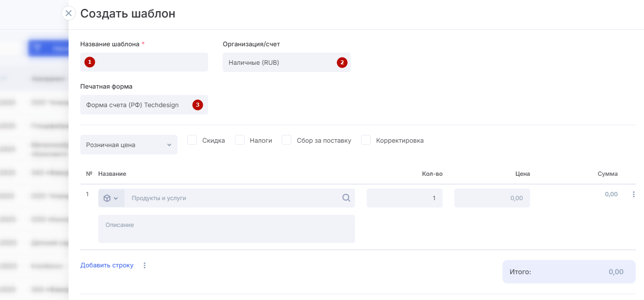Image resolution: width=644 pixels, height=300 pixels.
Task: Check the Сбор за поставку option
Action: click(x=286, y=140)
